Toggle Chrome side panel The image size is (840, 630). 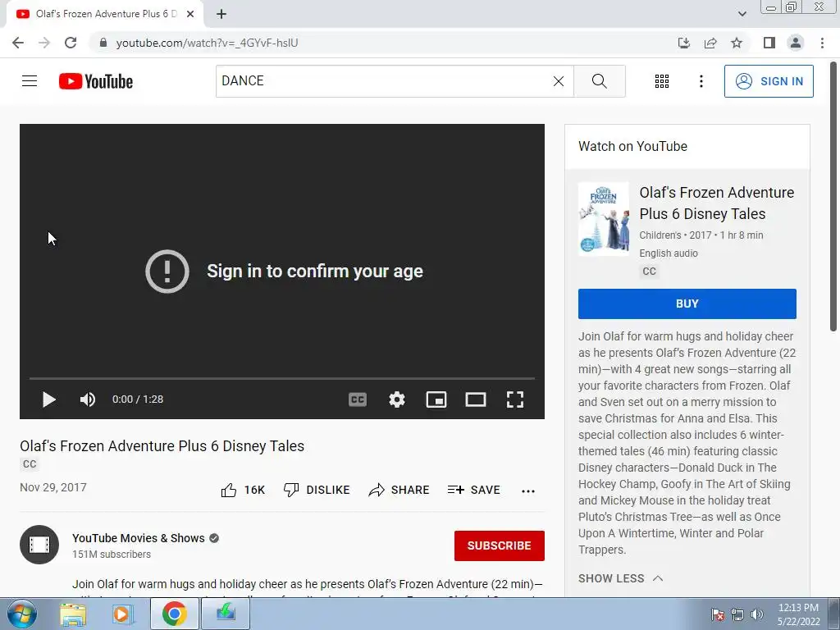(x=769, y=43)
